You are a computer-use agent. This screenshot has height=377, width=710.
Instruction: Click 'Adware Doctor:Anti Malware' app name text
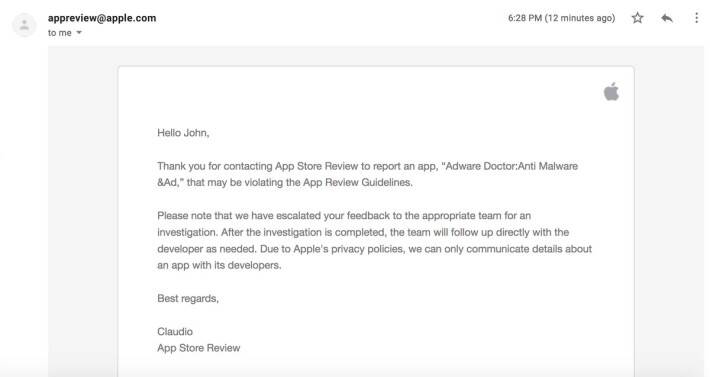tap(512, 166)
